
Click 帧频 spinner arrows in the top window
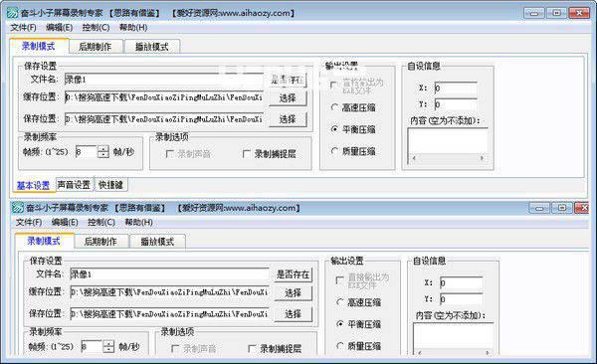[x=103, y=152]
